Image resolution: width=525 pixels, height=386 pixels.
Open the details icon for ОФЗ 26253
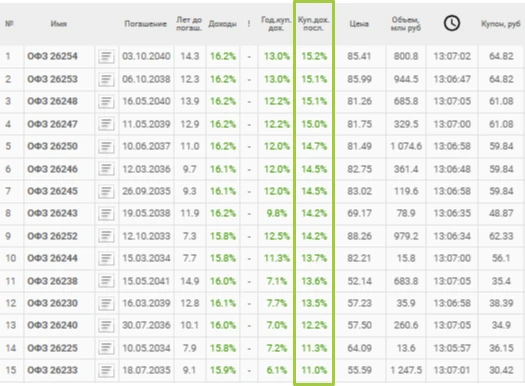(x=106, y=79)
